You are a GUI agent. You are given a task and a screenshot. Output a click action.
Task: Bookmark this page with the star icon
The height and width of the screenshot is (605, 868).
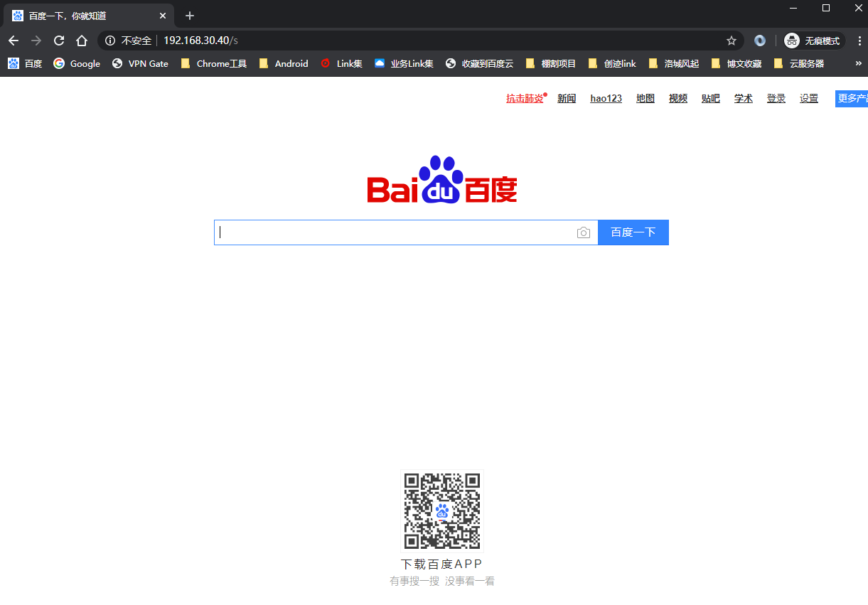[x=732, y=41]
